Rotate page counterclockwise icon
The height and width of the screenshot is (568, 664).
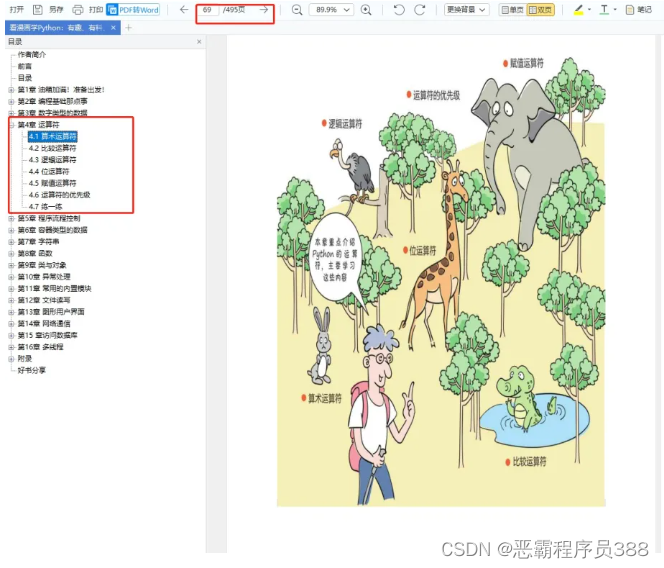coord(399,9)
